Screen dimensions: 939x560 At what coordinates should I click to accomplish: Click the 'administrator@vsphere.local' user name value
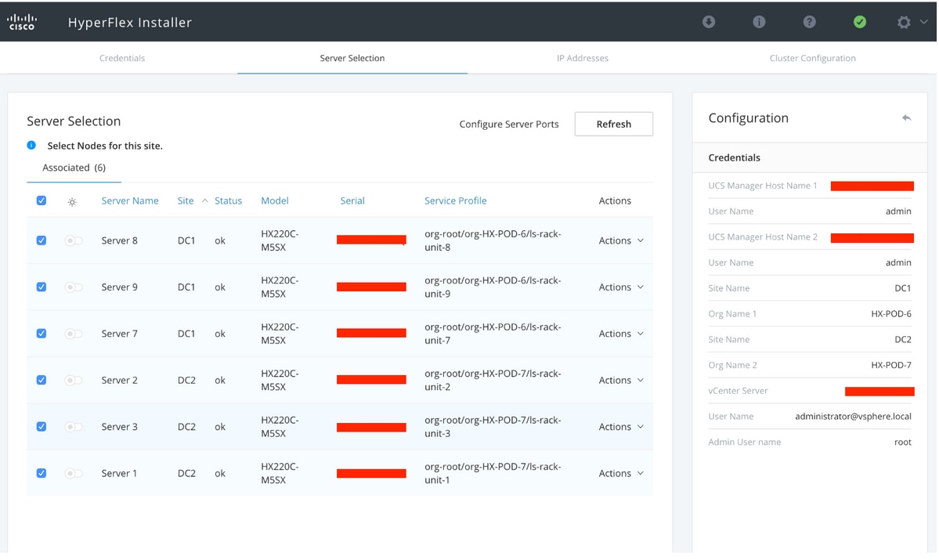pyautogui.click(x=854, y=416)
